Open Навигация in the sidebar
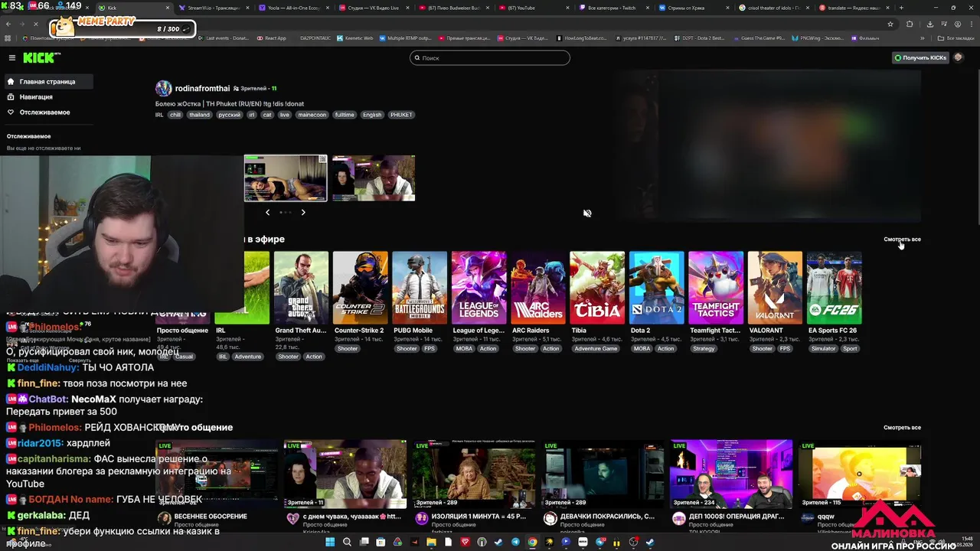The width and height of the screenshot is (980, 551). click(47, 96)
